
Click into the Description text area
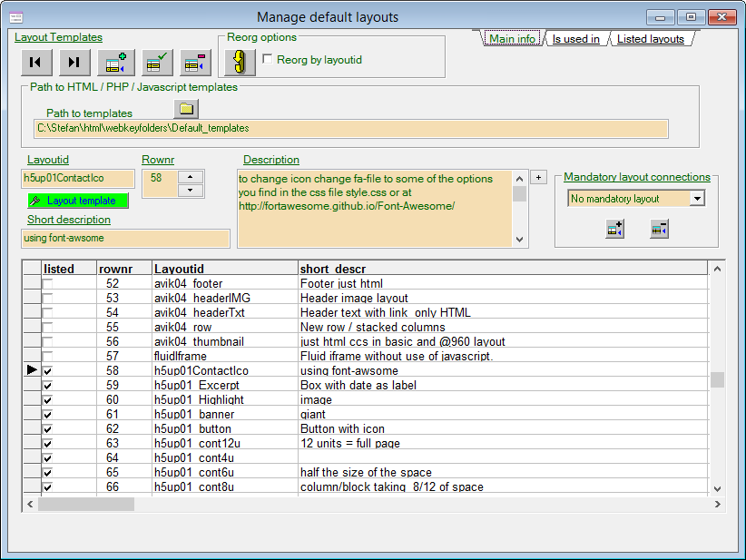(x=375, y=209)
